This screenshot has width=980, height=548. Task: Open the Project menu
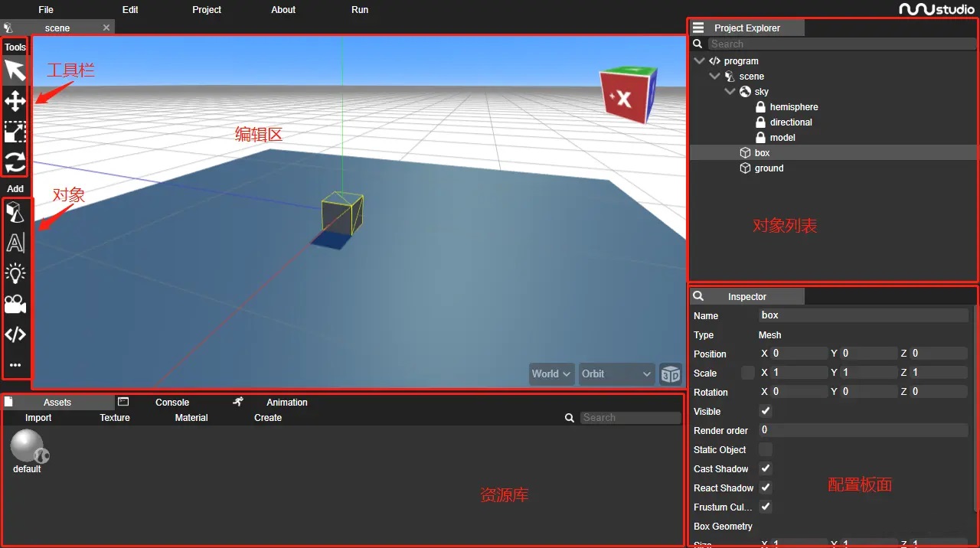click(x=207, y=10)
